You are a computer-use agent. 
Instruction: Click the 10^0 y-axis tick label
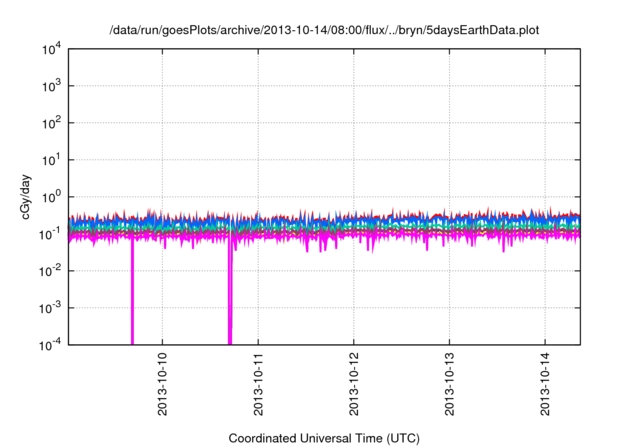point(51,197)
